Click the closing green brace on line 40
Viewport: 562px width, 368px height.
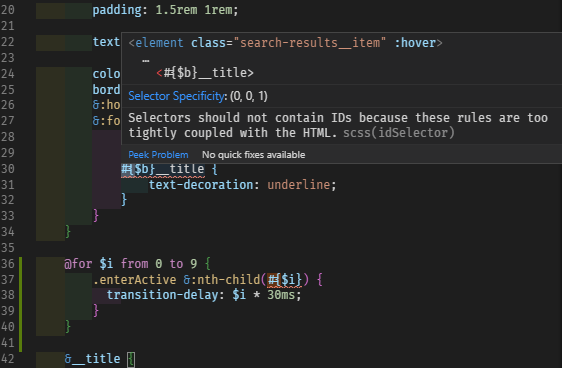tap(68, 326)
